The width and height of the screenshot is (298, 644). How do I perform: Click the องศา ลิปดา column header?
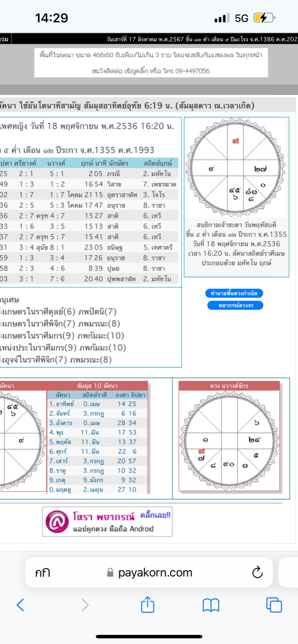(130, 395)
